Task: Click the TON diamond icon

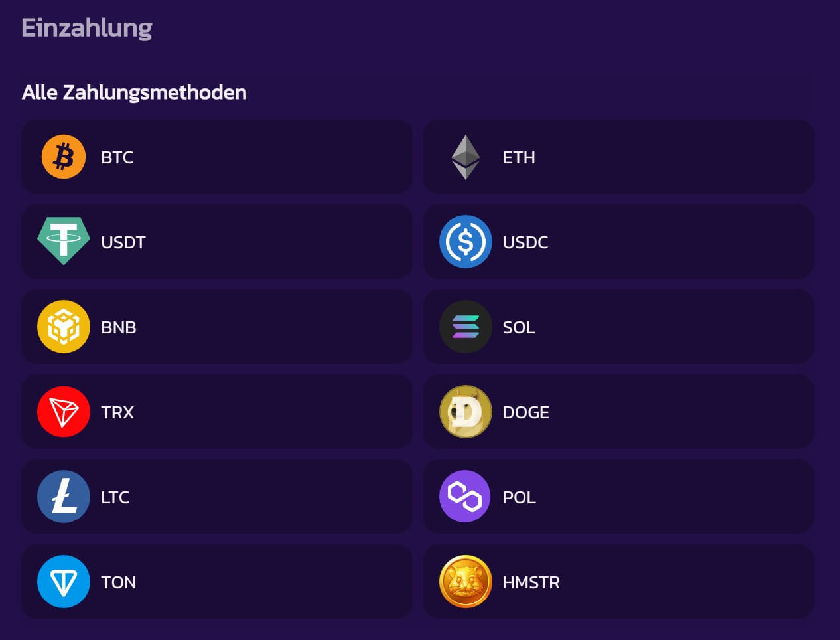Action: click(x=64, y=582)
